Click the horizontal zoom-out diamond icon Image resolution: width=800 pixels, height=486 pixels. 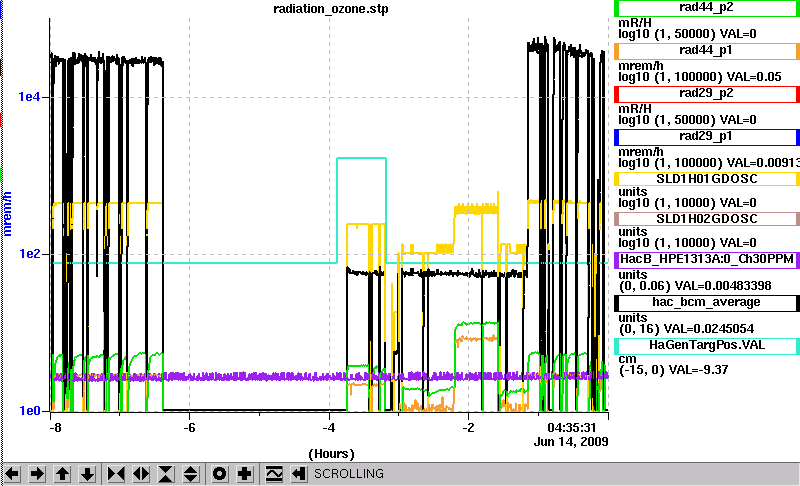coord(141,474)
